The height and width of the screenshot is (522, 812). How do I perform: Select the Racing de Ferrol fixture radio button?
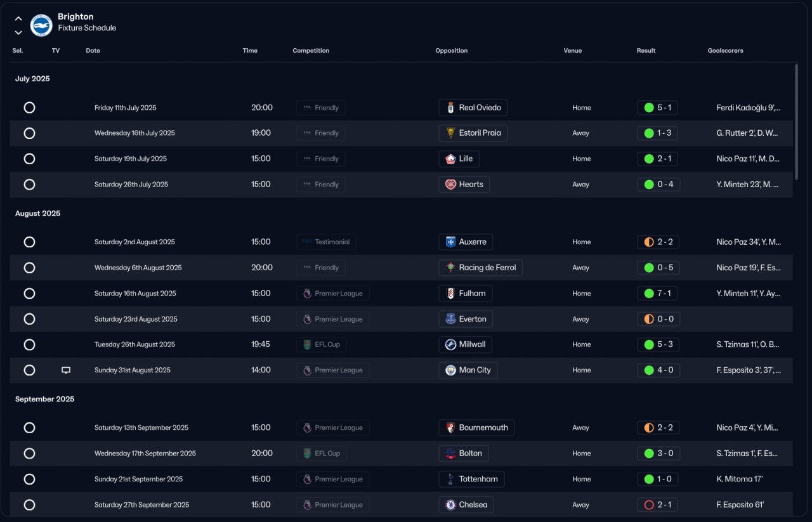(29, 268)
